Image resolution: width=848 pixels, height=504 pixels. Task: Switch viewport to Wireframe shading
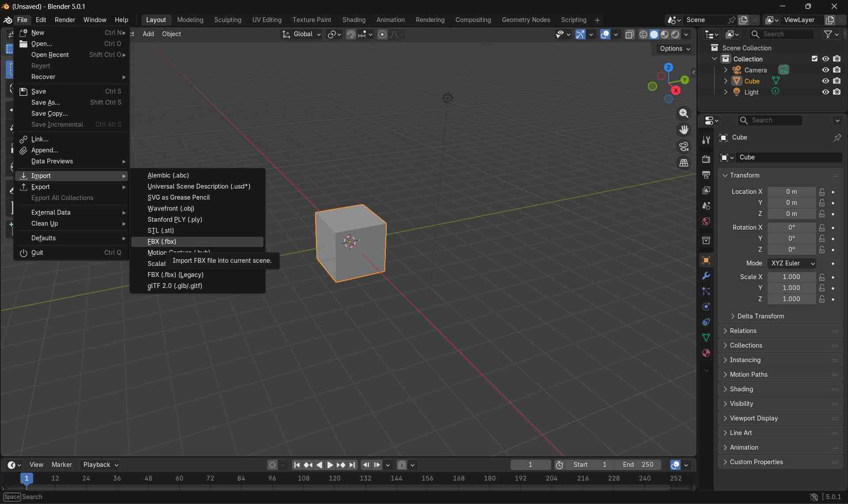point(643,34)
